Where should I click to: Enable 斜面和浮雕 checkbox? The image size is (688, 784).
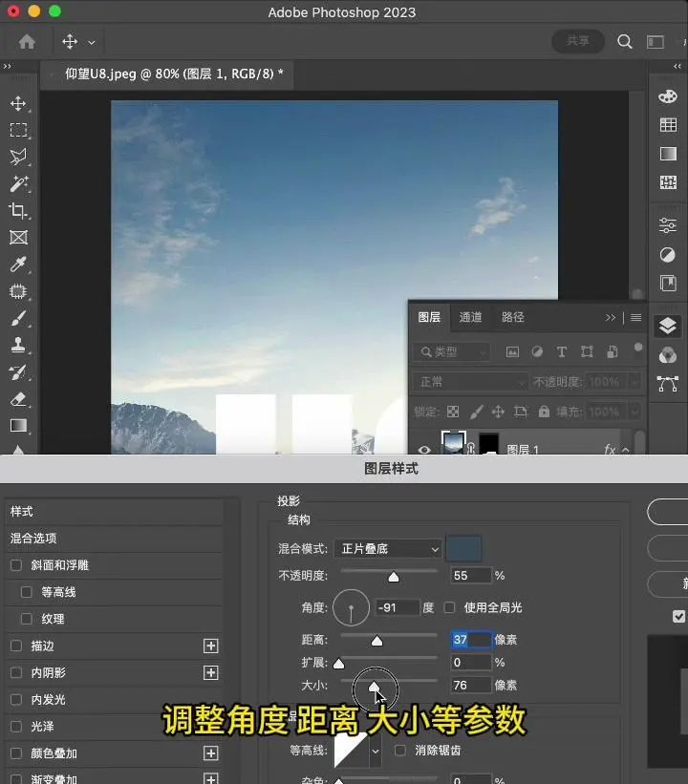click(16, 565)
